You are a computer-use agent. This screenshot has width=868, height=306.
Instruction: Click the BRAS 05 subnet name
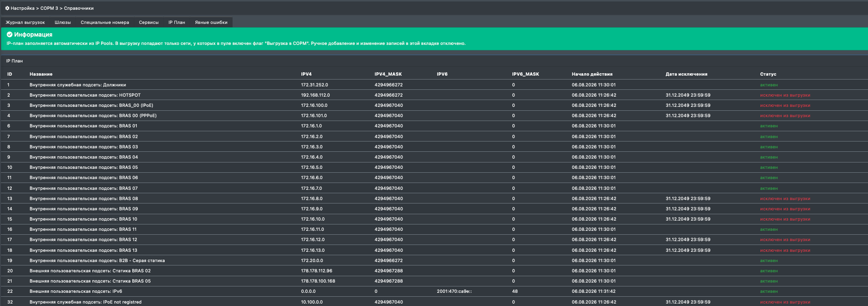[x=84, y=167]
